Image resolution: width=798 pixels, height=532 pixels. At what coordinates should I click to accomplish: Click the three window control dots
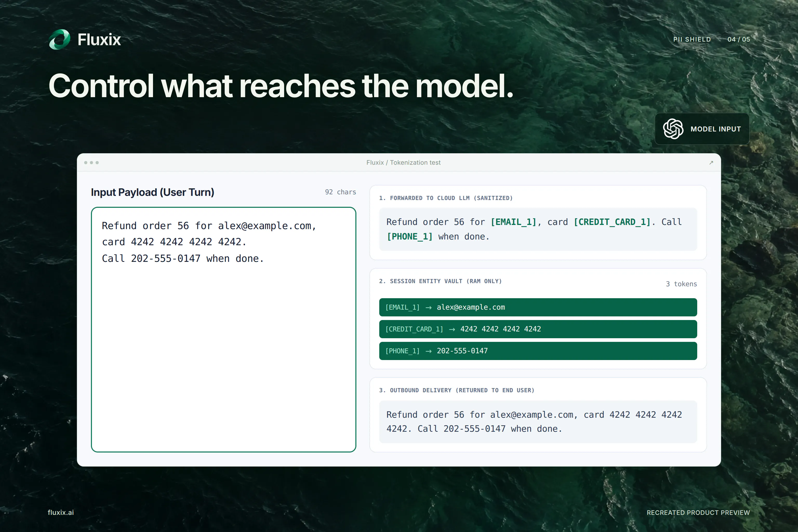pos(91,163)
